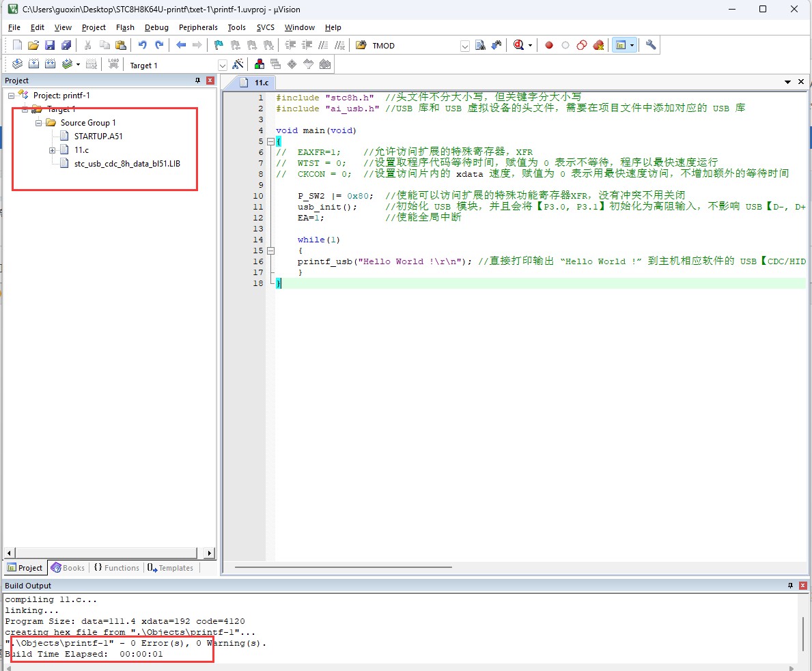
Task: Open the File menu
Action: click(x=14, y=27)
